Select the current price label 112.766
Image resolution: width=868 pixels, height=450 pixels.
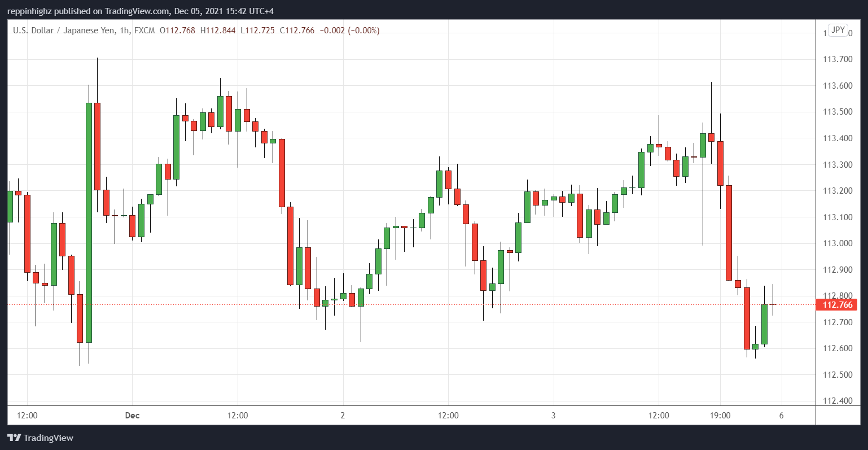[837, 305]
